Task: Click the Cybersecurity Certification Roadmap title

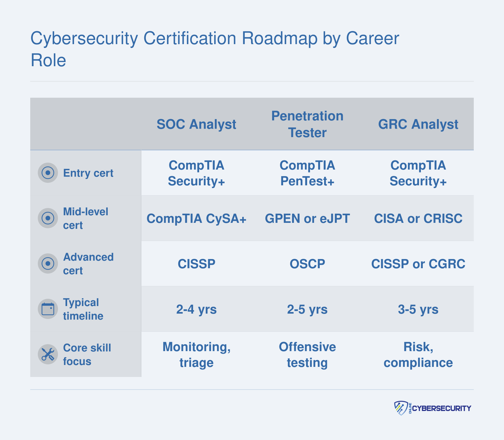Action: (x=215, y=49)
